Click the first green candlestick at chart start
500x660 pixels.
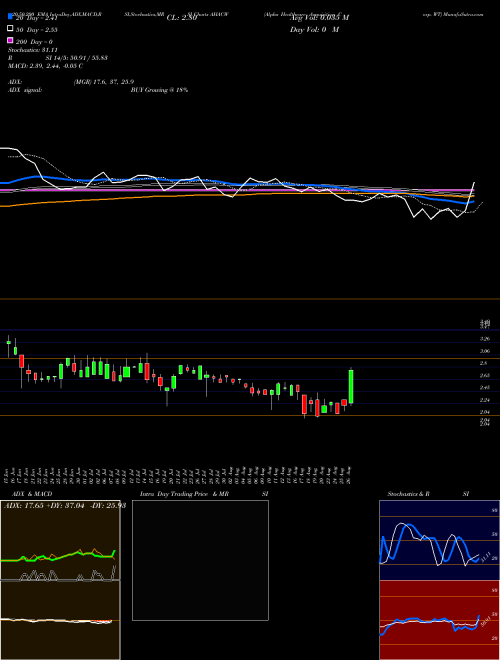point(8,342)
